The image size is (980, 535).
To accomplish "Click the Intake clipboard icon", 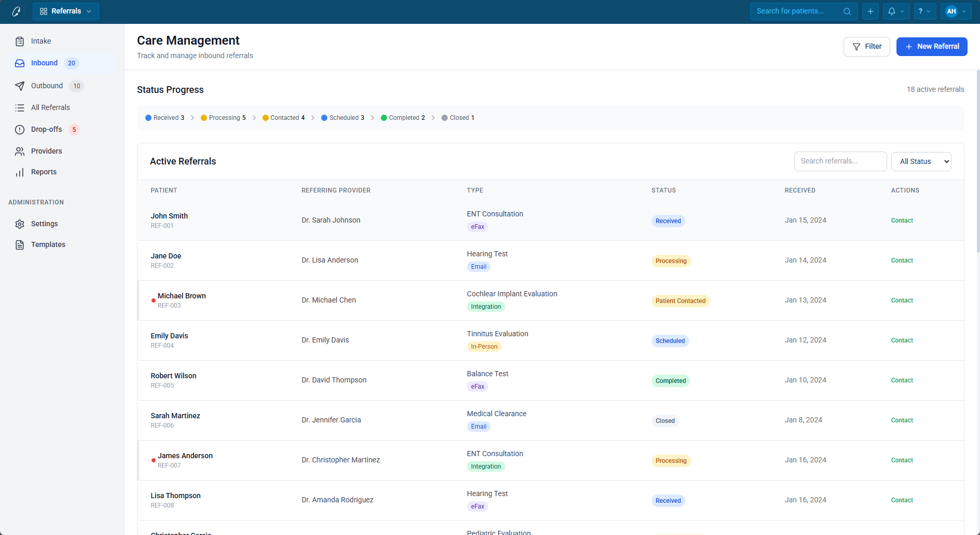I will tap(20, 42).
